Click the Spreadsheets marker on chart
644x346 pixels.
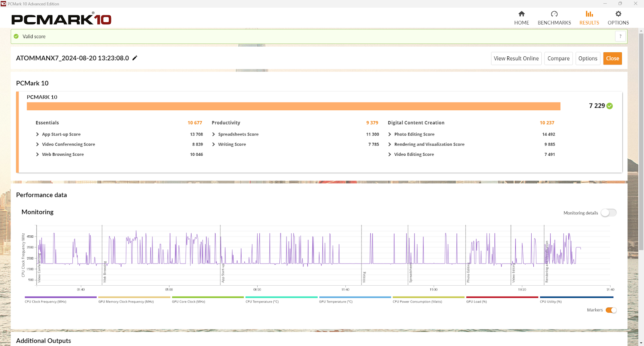point(411,273)
